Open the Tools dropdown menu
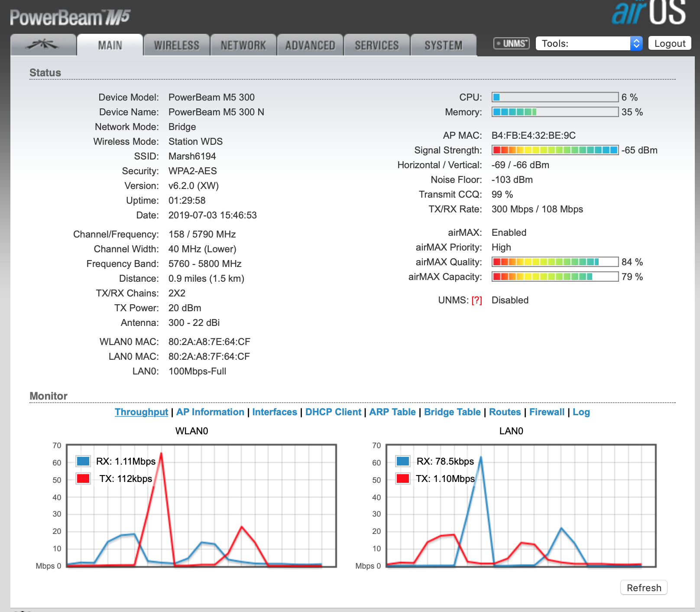This screenshot has width=700, height=612. tap(589, 43)
